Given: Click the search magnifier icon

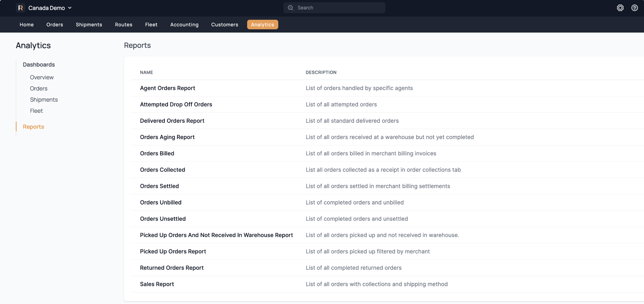Looking at the screenshot, I should (x=290, y=8).
